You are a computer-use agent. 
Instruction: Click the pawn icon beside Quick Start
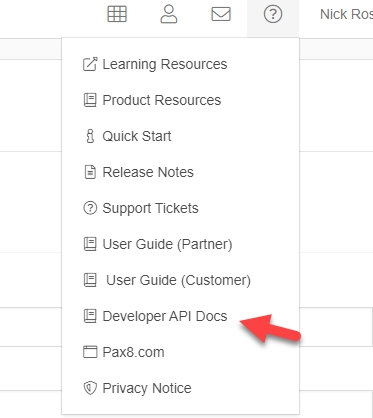pos(90,136)
